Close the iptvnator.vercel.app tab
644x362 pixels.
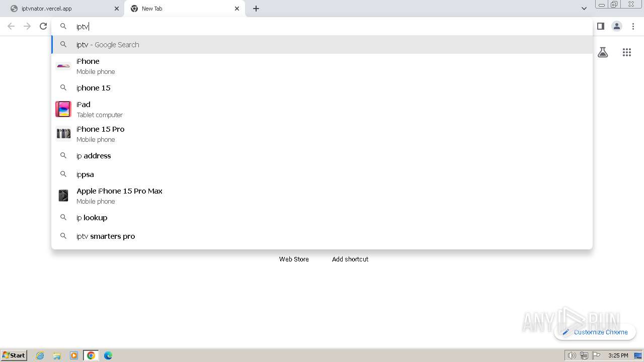pos(117,9)
